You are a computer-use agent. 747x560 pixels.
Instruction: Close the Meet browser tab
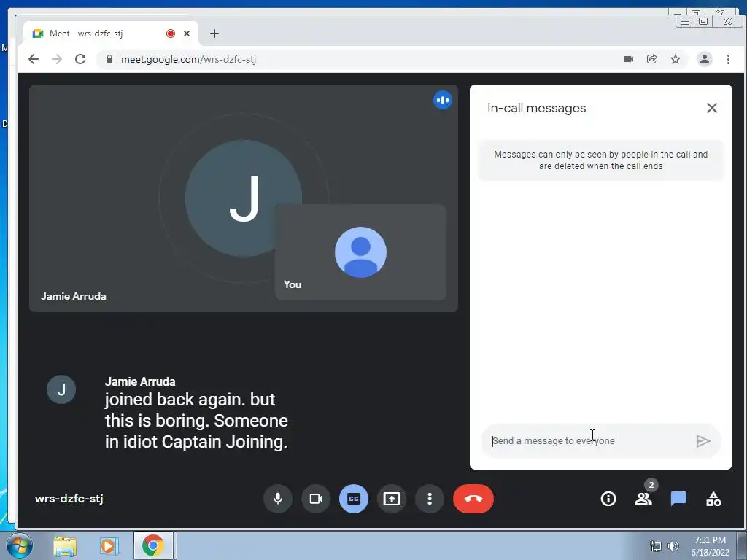[187, 34]
